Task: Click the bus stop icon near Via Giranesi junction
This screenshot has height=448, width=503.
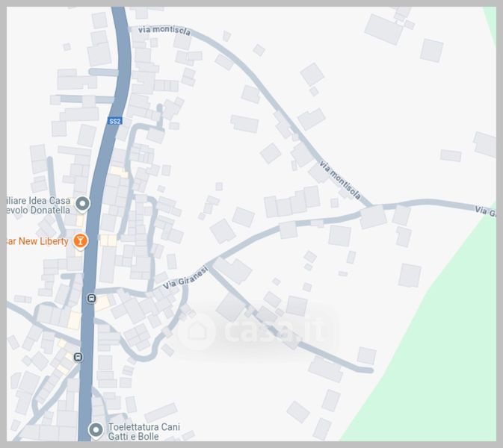Action: [x=91, y=299]
